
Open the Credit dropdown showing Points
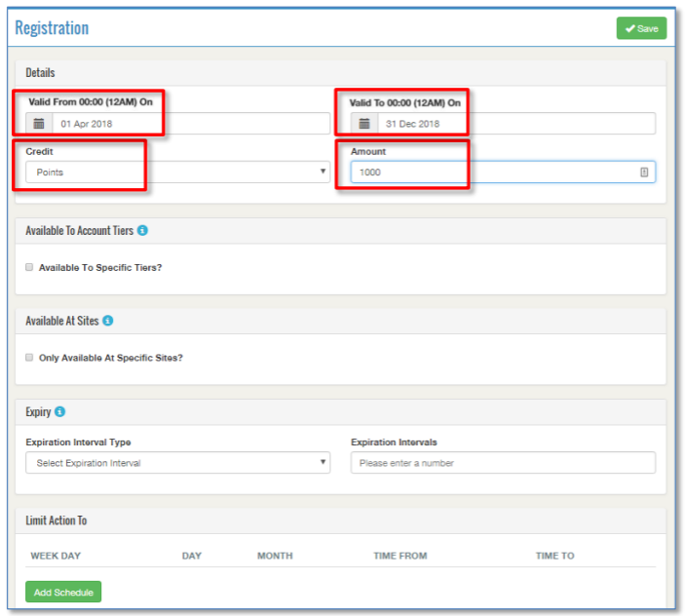(177, 173)
